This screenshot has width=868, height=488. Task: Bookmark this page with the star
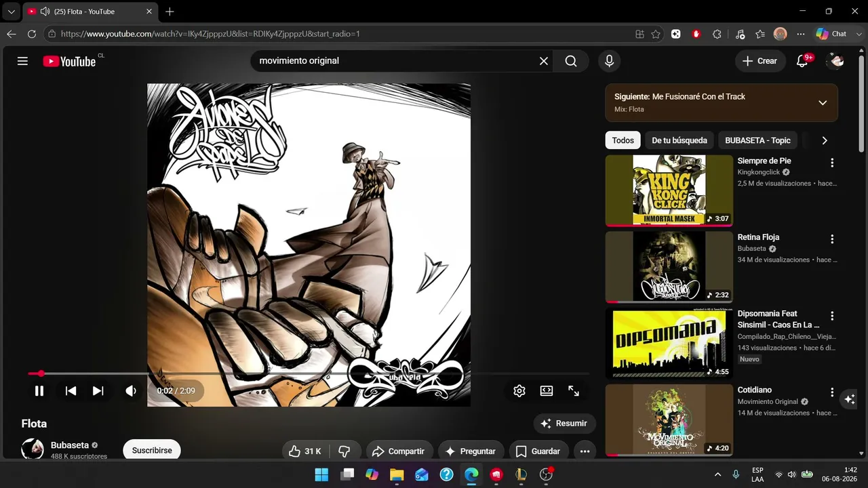click(x=656, y=34)
